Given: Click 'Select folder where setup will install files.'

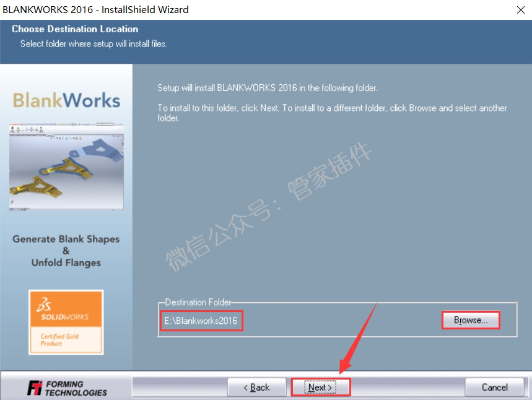Looking at the screenshot, I should (x=94, y=44).
